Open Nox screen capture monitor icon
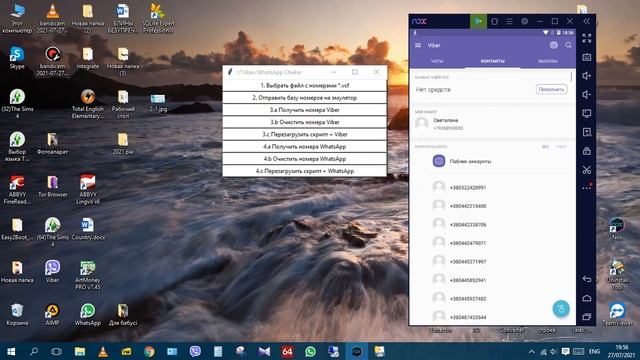Screen dimensions: 640x360 coord(587,113)
